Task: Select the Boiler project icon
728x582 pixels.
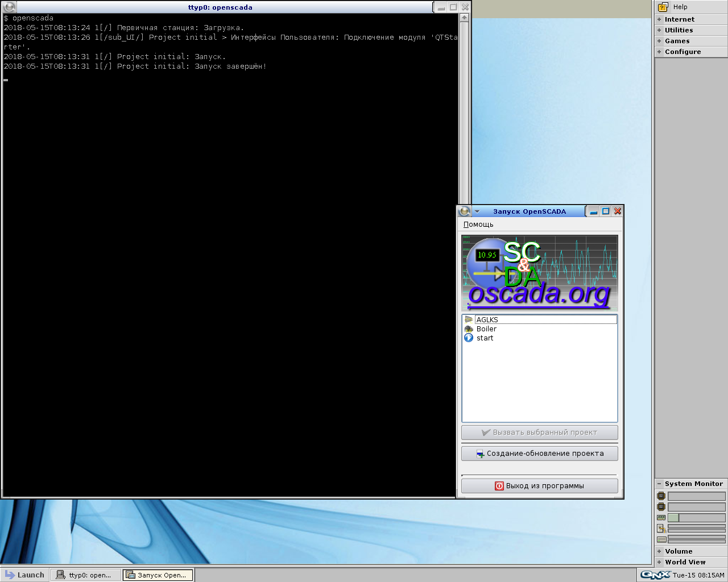Action: 469,329
